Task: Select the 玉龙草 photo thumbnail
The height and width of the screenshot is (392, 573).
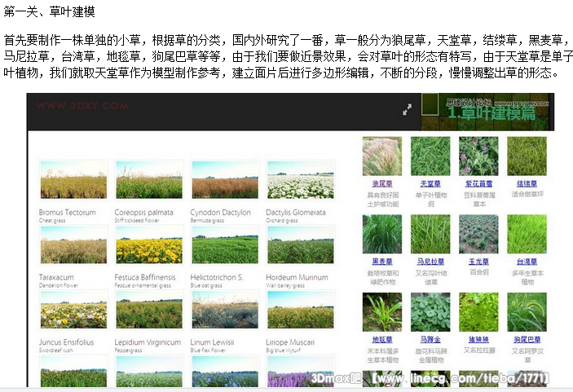Action: point(478,234)
